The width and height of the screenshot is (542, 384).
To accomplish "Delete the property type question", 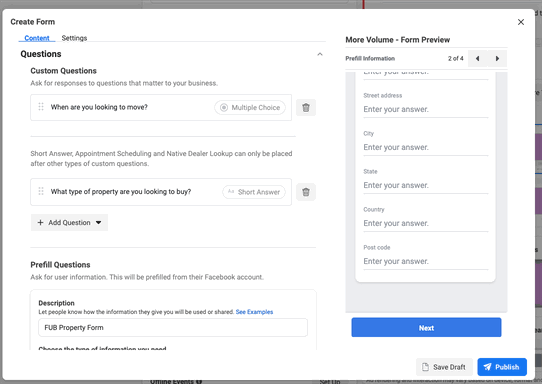I will 306,192.
